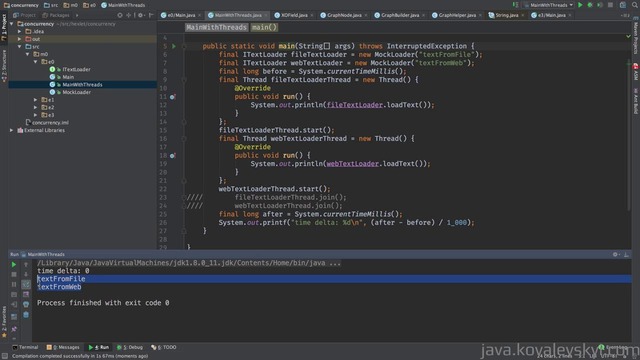Click the trash Clear All icon in Run panel
Screen dimensions: 640x360
(26, 315)
